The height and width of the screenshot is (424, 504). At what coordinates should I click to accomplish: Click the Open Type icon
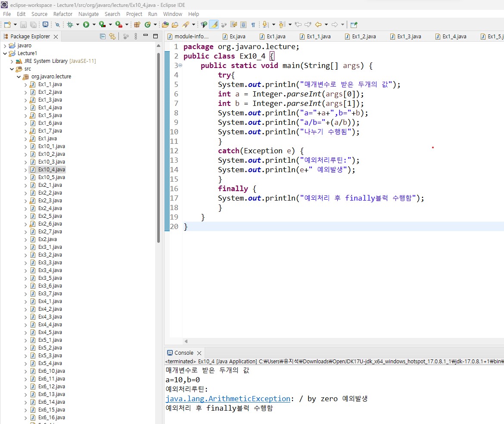pos(165,25)
